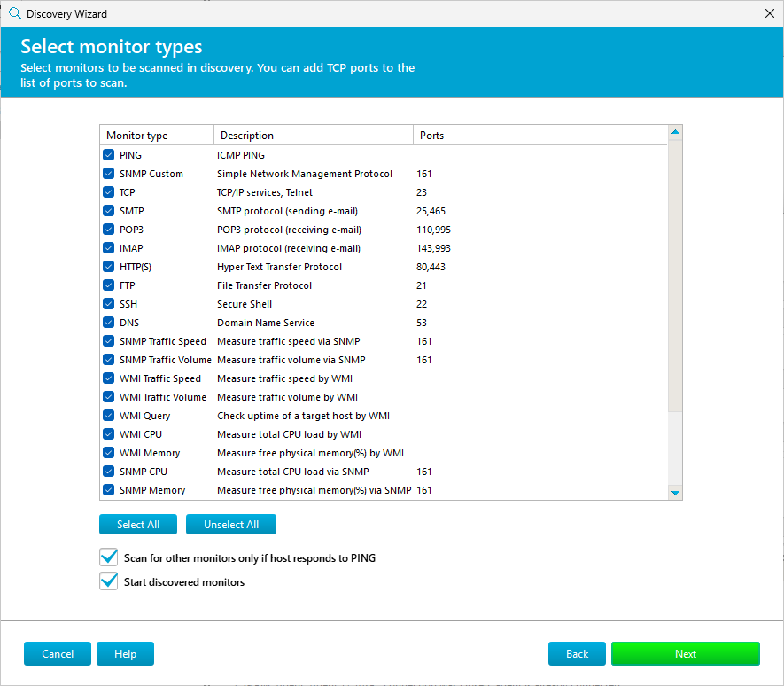Click the '110,995' ports value for POP3

pyautogui.click(x=433, y=230)
